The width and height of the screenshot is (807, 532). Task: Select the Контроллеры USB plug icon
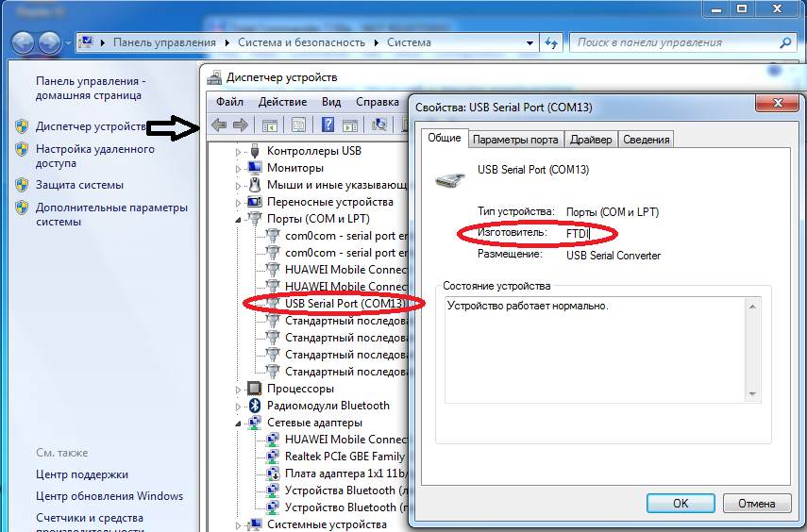pyautogui.click(x=254, y=151)
